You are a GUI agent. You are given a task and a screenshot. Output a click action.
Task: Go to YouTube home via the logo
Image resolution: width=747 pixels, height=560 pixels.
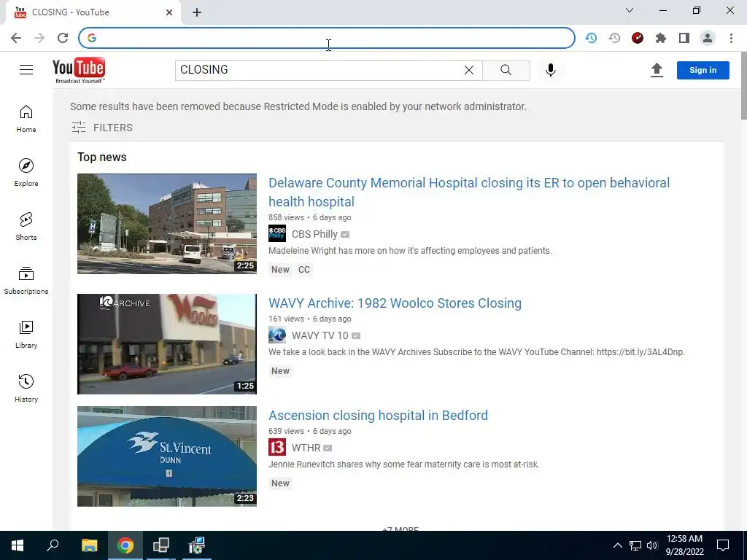(79, 70)
